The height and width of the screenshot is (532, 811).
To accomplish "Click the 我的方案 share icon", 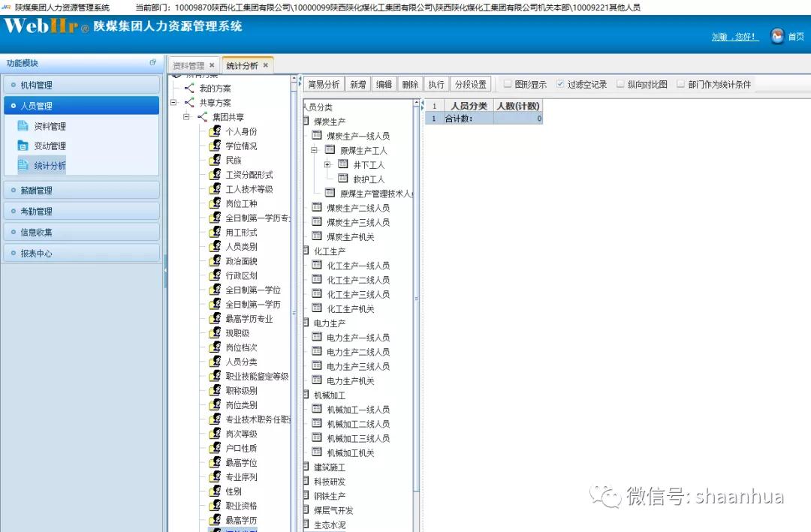I will 189,89.
